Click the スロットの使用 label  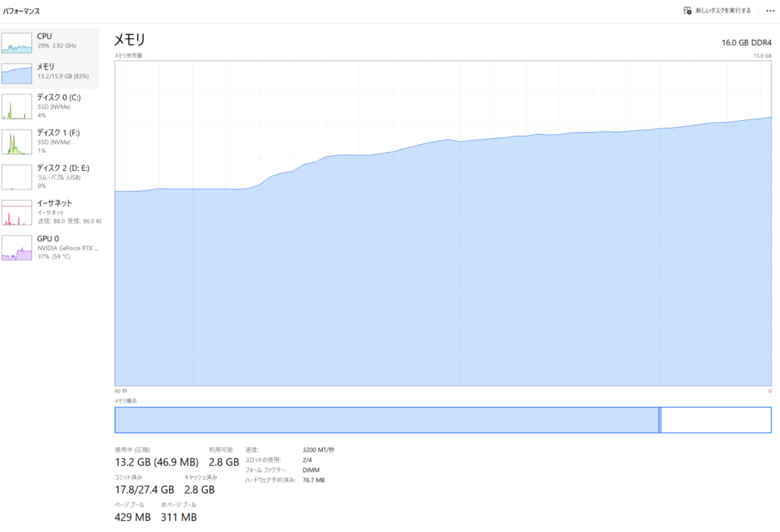coord(263,460)
